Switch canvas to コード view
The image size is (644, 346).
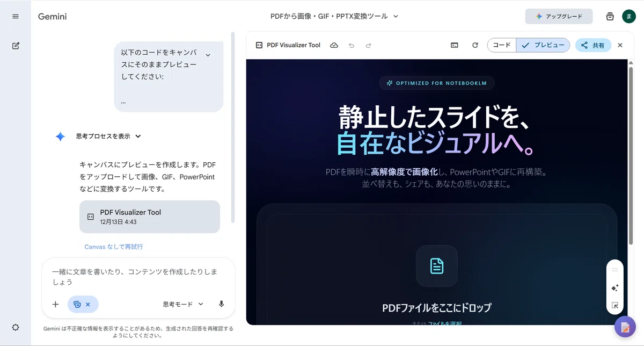(502, 45)
